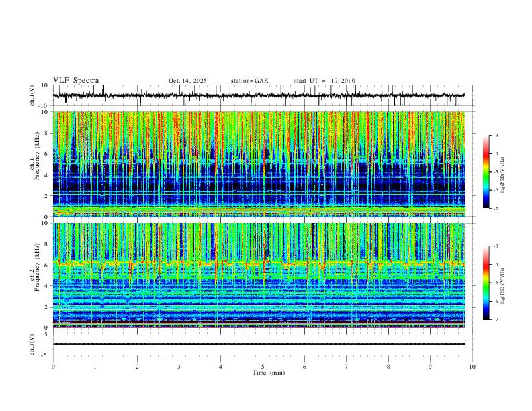Viewport: 532px width, 411px height.
Task: Click the "5" tick on ch.3(V) axis
Action: [47, 334]
